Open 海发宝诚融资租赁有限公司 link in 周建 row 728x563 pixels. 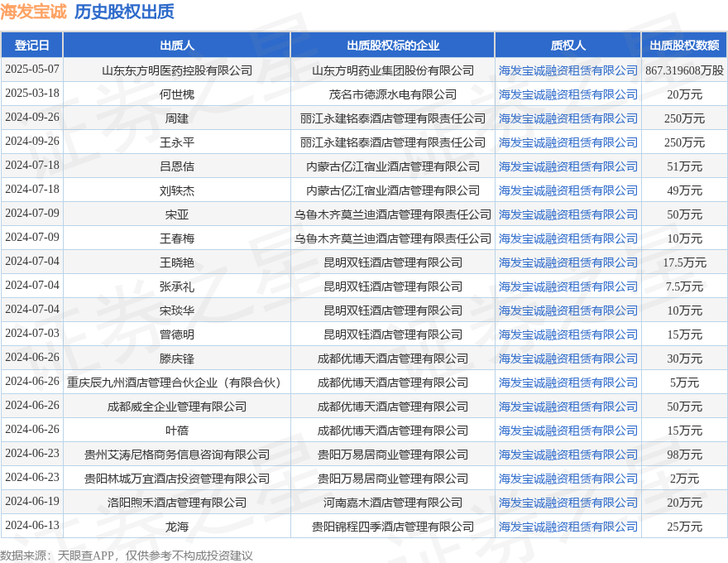(568, 118)
